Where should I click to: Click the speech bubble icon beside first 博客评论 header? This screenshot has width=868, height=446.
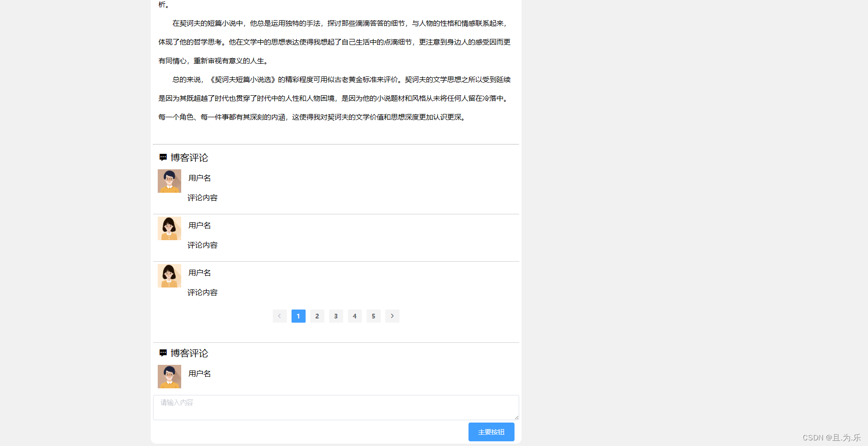[163, 157]
